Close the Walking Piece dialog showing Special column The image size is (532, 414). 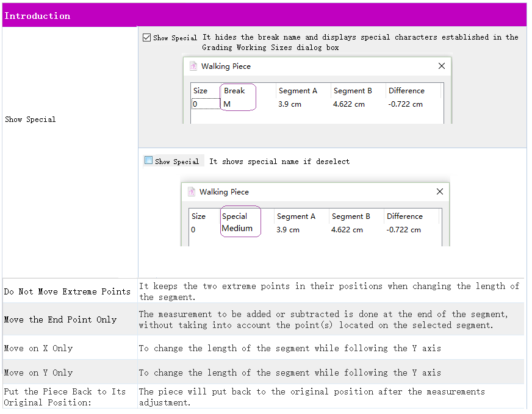440,191
